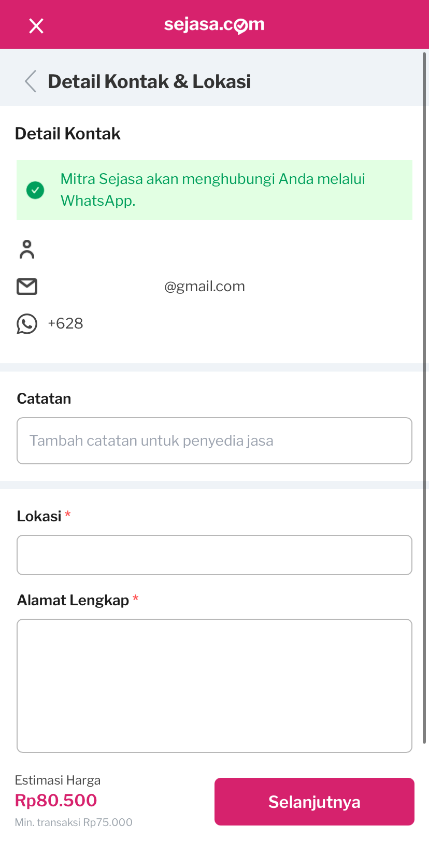Click the location pin inside the sejasa logo
Screen dimensions: 429x868
tap(241, 24)
